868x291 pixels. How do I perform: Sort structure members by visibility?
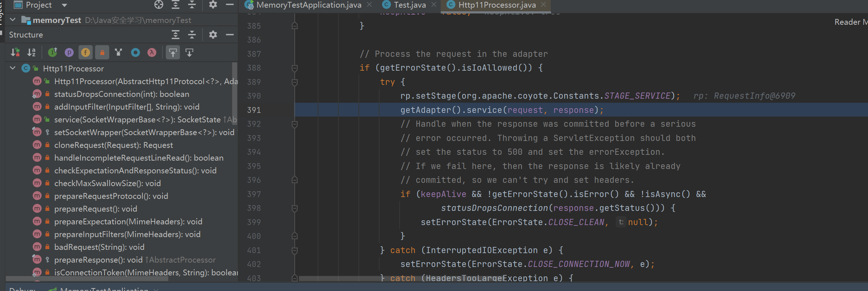tap(15, 52)
